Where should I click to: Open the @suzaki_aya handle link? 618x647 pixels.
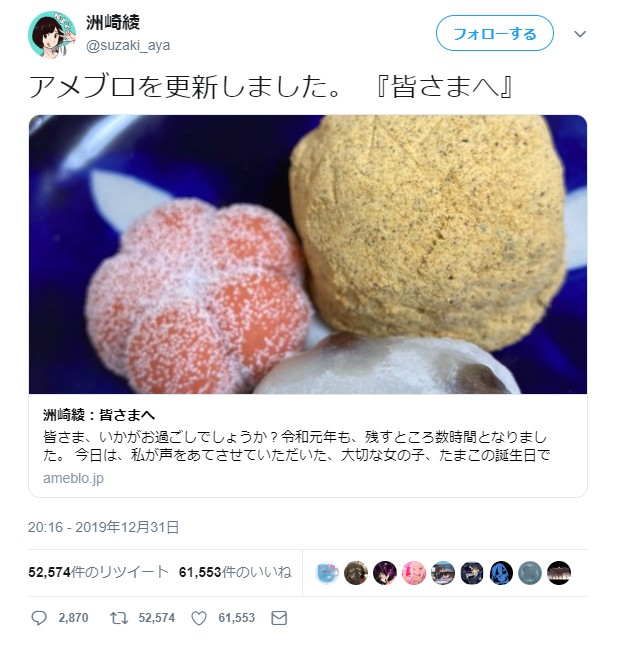pos(128,45)
